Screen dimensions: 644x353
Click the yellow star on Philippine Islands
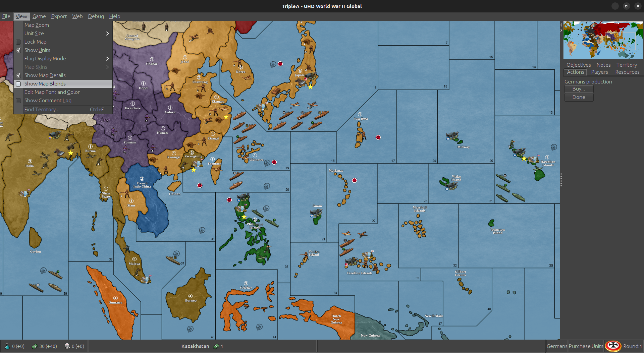click(244, 217)
